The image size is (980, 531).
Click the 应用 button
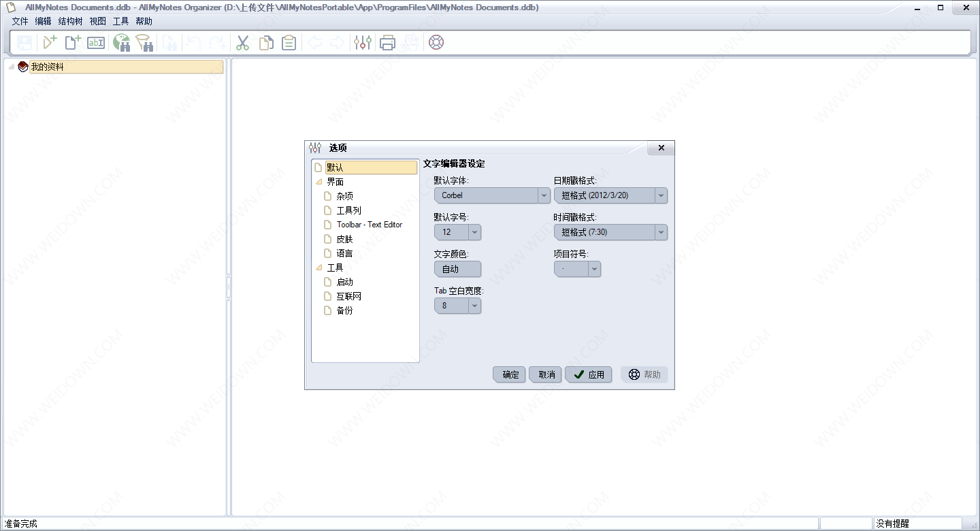(589, 374)
